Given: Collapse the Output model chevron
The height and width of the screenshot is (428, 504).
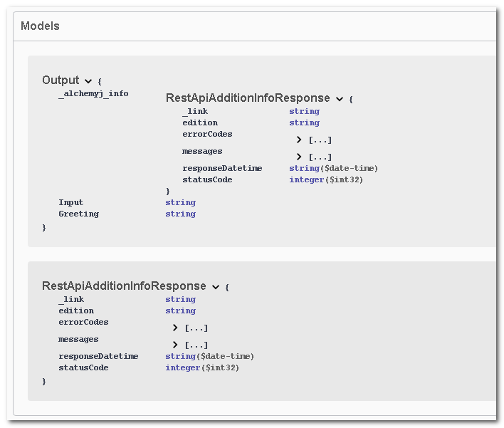Looking at the screenshot, I should (x=88, y=81).
